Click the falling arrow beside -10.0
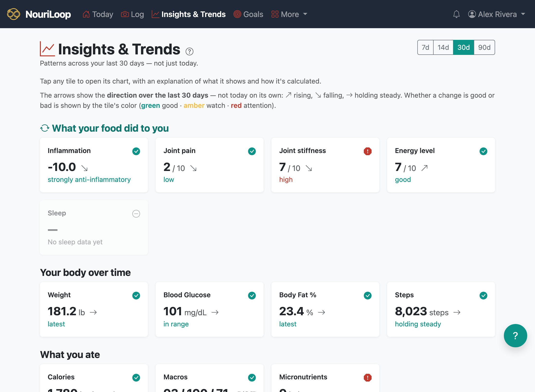The width and height of the screenshot is (535, 392). [x=84, y=168]
